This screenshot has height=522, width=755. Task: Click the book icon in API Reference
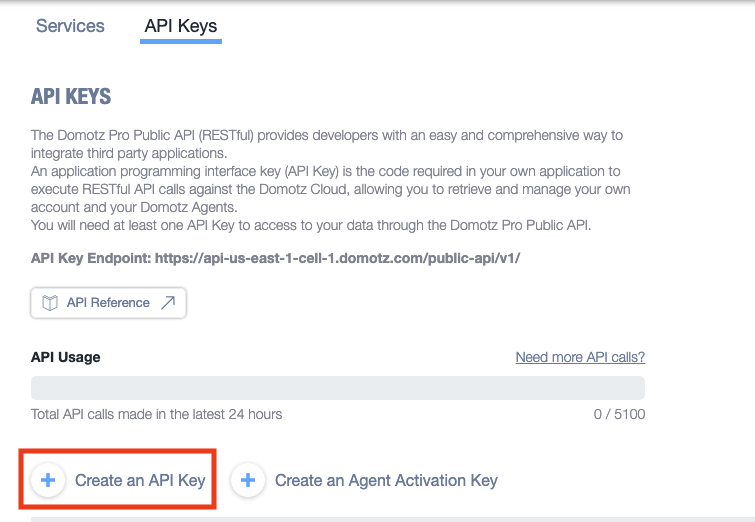point(50,302)
